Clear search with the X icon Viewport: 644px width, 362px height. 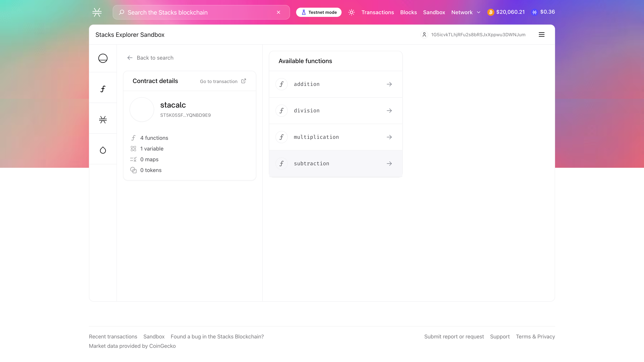click(278, 12)
